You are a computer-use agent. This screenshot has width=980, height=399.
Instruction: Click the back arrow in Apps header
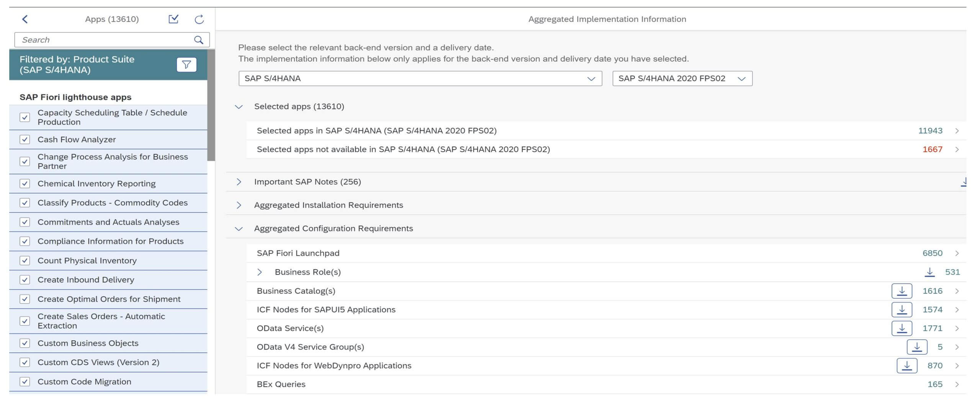click(25, 19)
